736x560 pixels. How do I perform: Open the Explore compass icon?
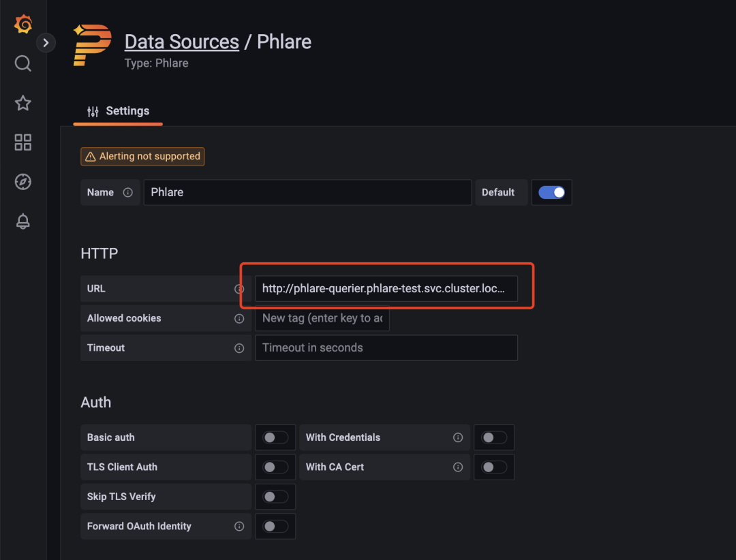point(23,182)
